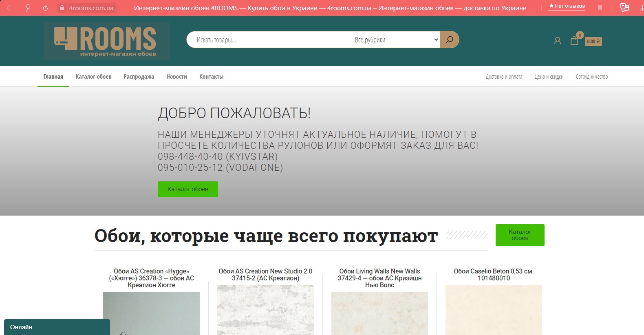Expand the 'Онлайн' chat panel
The width and height of the screenshot is (644, 335).
[x=57, y=327]
